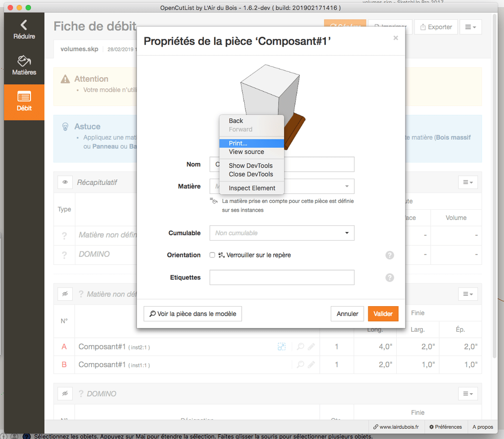Select Close DevTools in the context menu
Viewport: 504px width, 439px height.
[x=252, y=174]
